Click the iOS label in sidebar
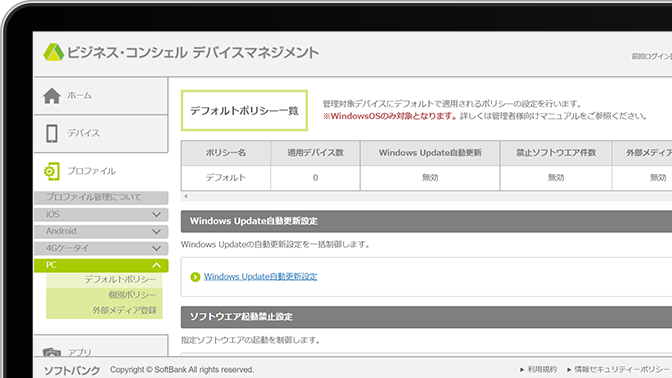 point(53,214)
